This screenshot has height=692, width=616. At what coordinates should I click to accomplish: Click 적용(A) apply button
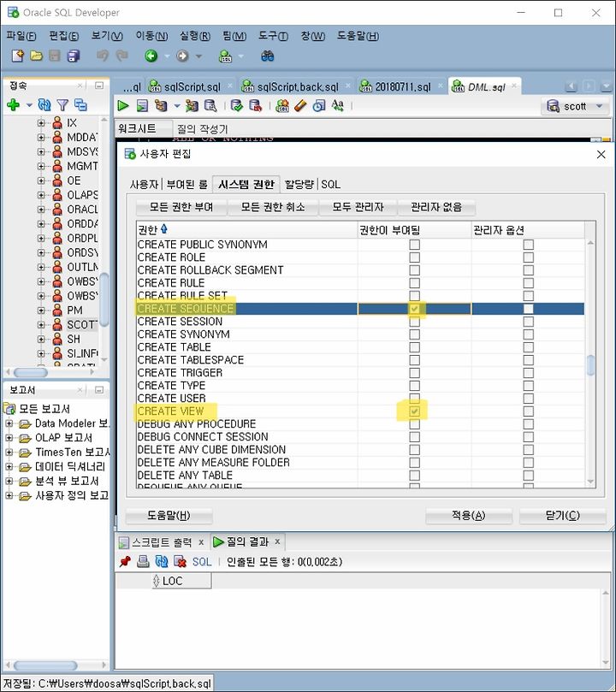tap(469, 515)
